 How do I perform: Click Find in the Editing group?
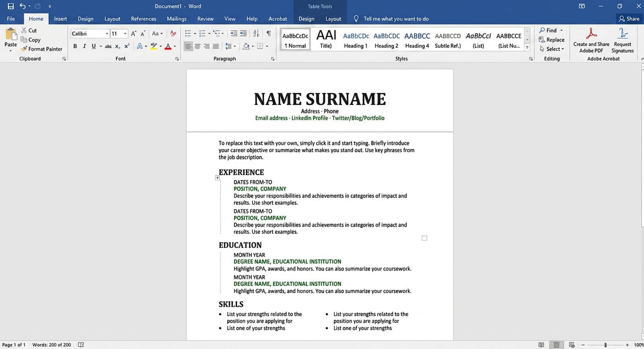pyautogui.click(x=551, y=31)
